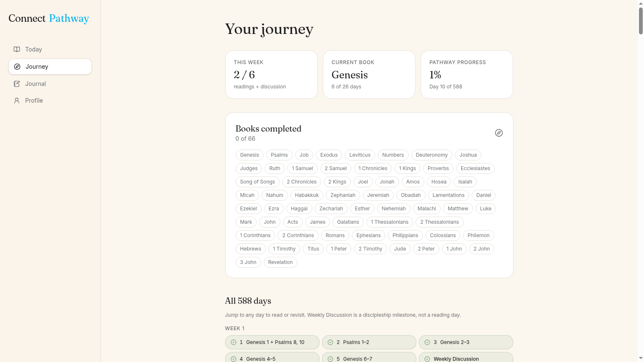Click the Current Book Genesis card

369,75
